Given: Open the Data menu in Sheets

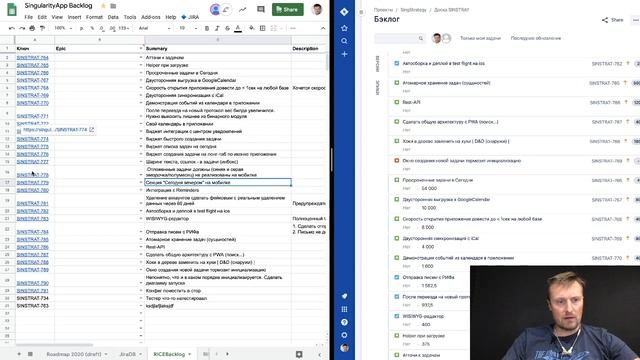Looking at the screenshot, I should (113, 17).
